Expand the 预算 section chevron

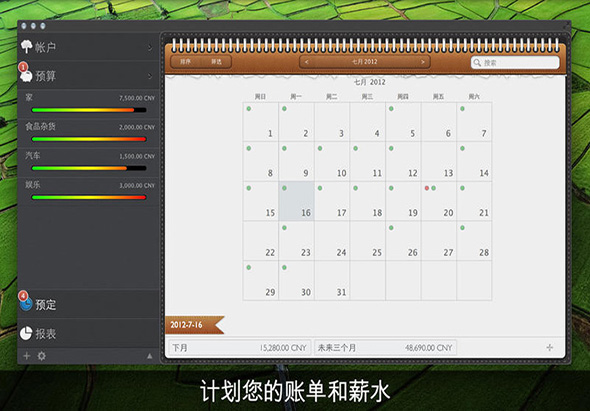pos(150,76)
